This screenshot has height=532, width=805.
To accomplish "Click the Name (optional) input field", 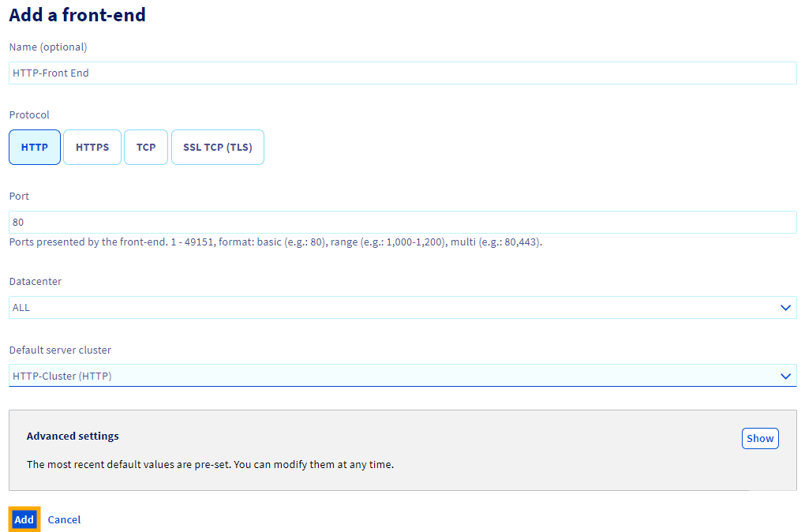I will pyautogui.click(x=402, y=73).
